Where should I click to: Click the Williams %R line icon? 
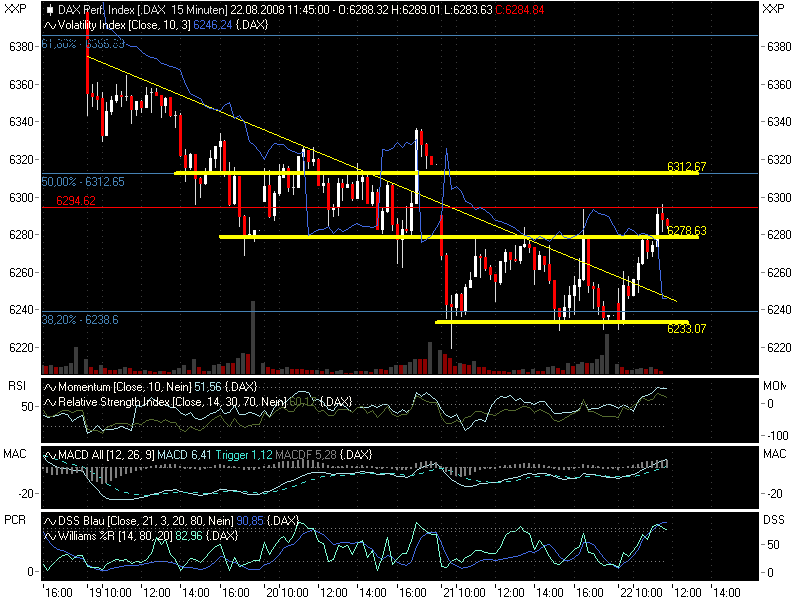pos(49,536)
